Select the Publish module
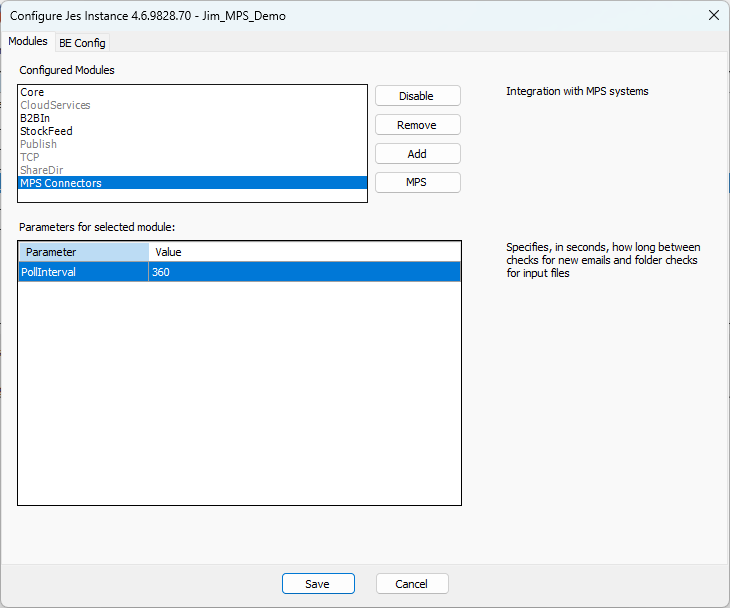 click(x=192, y=144)
